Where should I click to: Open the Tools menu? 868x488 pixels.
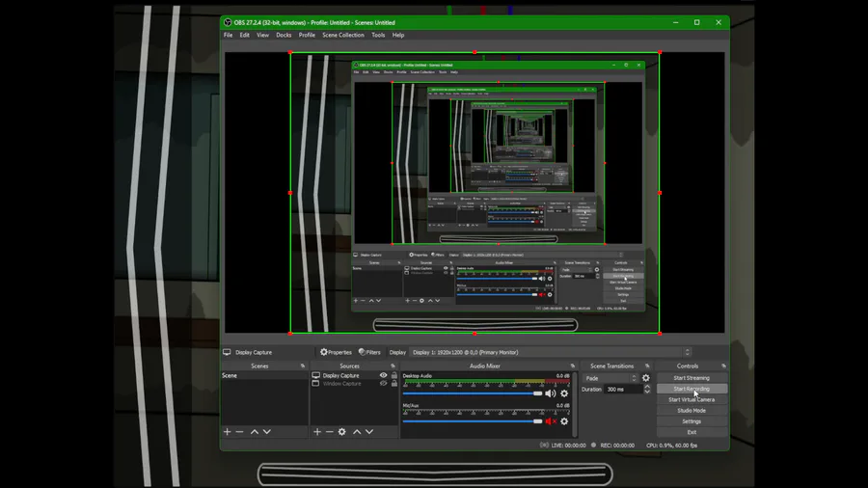(x=378, y=35)
